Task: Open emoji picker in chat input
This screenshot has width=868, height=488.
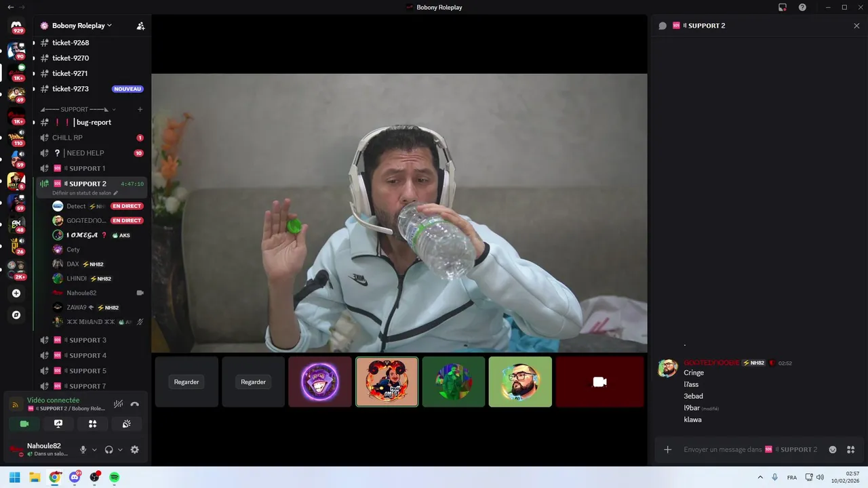Action: click(x=833, y=449)
